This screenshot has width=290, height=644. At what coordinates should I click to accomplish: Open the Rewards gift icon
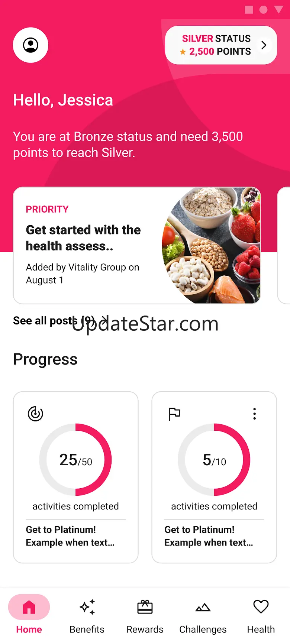(x=145, y=607)
